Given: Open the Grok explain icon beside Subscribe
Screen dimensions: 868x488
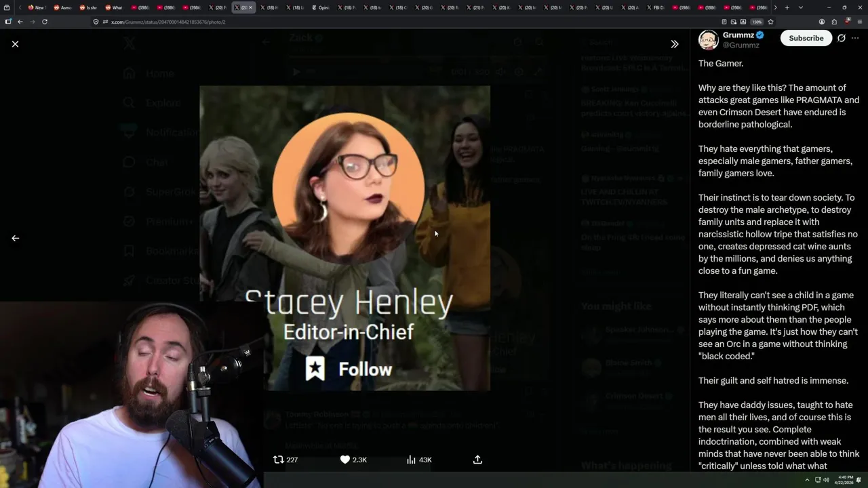Looking at the screenshot, I should (x=842, y=38).
